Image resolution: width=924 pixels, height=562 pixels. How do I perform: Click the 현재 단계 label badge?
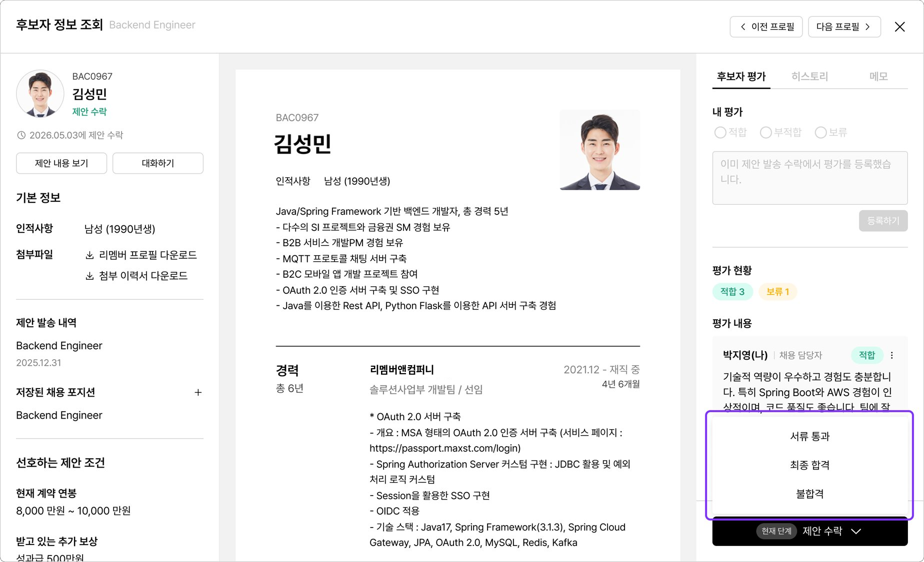pyautogui.click(x=776, y=531)
